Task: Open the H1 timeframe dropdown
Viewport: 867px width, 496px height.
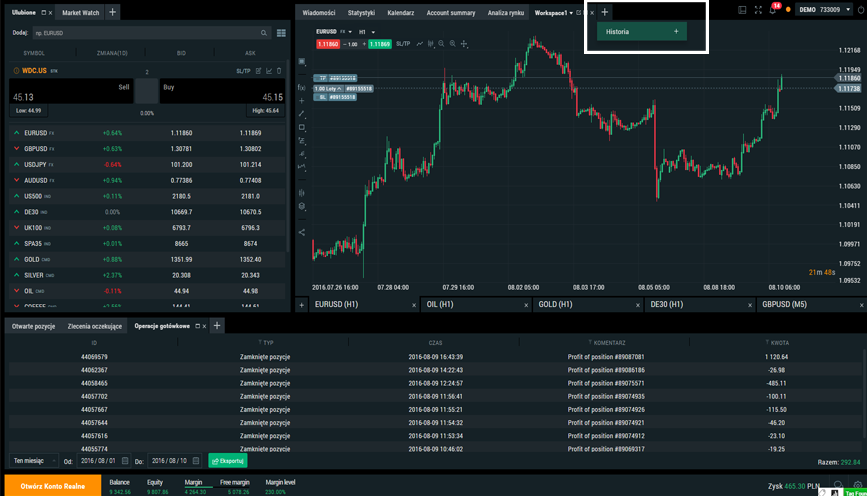Action: (x=368, y=32)
